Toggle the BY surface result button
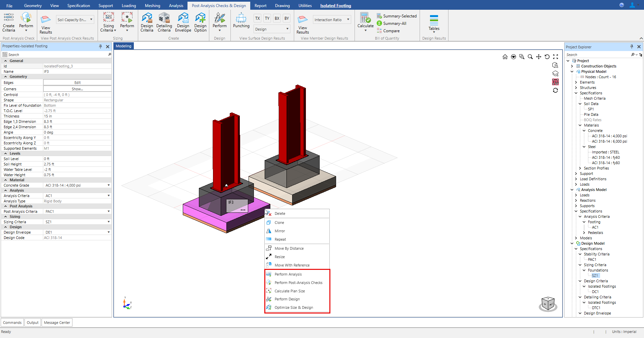The image size is (644, 338). [x=286, y=18]
